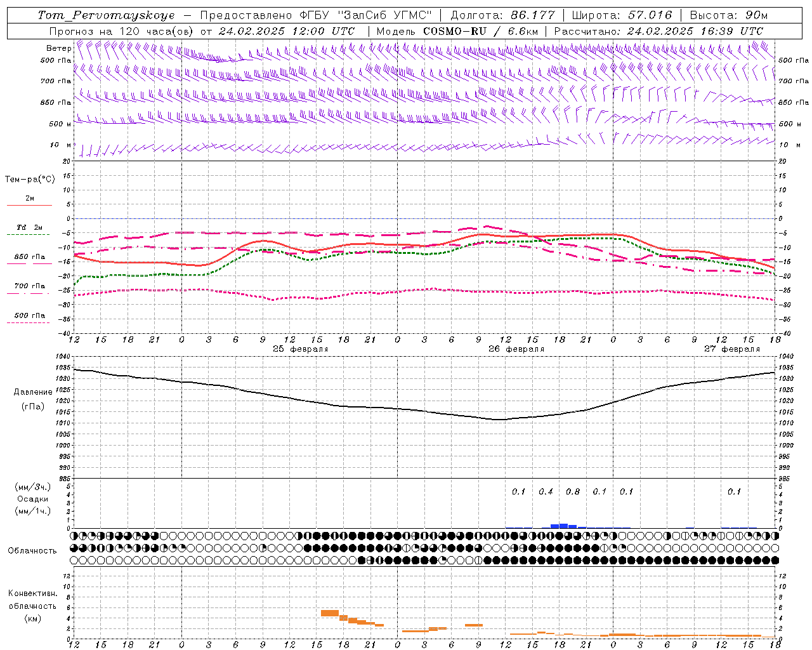Click the station name Tom_Pervomayskoye
The image size is (812, 650).
pyautogui.click(x=106, y=15)
